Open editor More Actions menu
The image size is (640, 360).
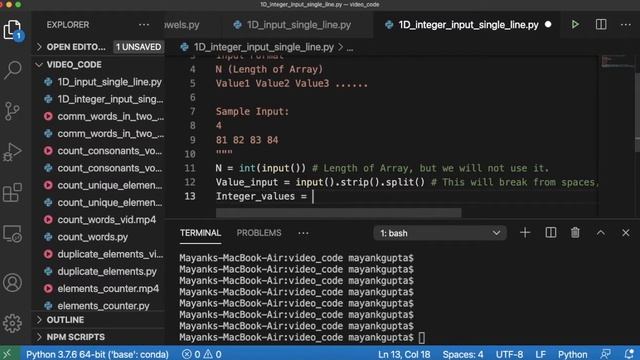(626, 24)
